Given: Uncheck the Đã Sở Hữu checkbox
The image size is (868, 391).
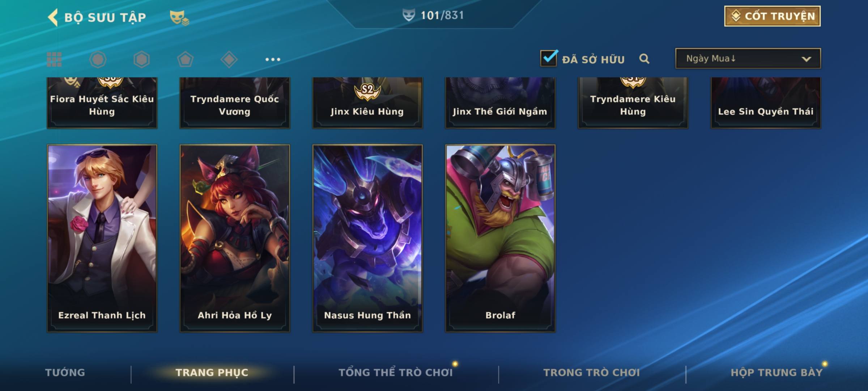Looking at the screenshot, I should pyautogui.click(x=549, y=58).
